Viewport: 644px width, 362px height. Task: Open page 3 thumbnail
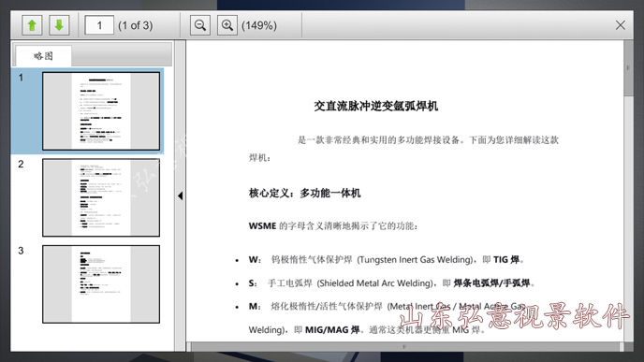[x=101, y=284]
